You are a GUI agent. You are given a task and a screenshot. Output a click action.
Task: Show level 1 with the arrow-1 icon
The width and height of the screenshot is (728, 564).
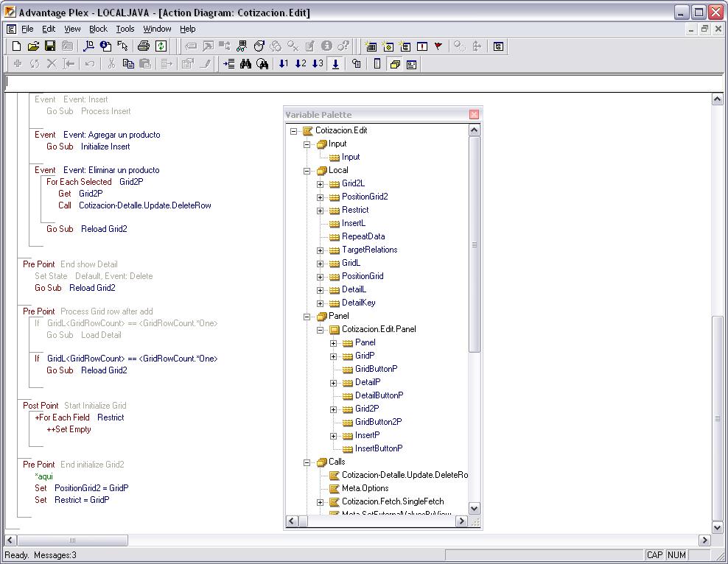point(284,63)
